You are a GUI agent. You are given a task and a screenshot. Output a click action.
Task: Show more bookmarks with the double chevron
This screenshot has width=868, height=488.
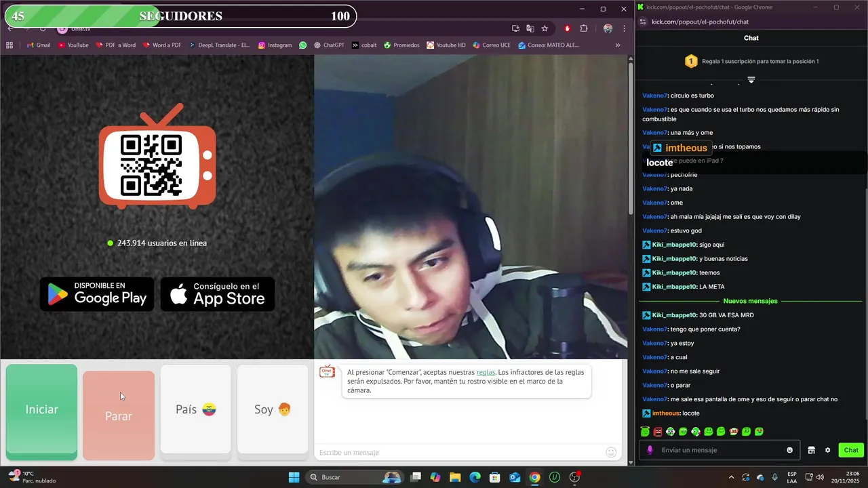[618, 45]
